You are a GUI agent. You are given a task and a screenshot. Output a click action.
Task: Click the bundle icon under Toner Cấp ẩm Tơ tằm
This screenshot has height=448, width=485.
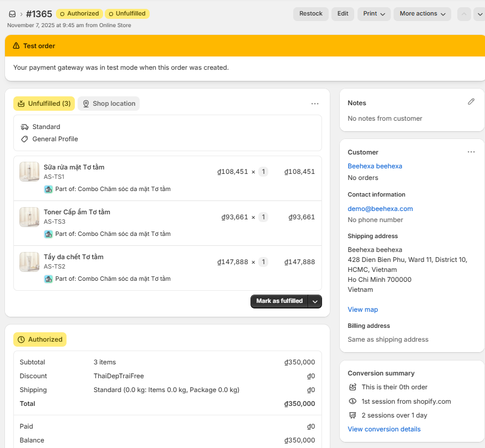[x=48, y=234]
